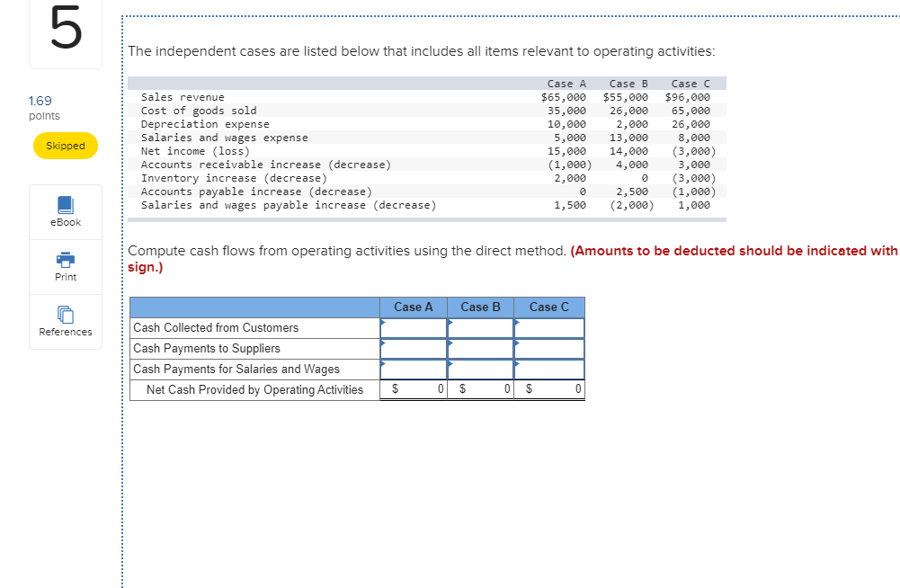The image size is (900, 588).
Task: Click 'Salaries and wages payable increase (decrease)' label
Action: (289, 205)
